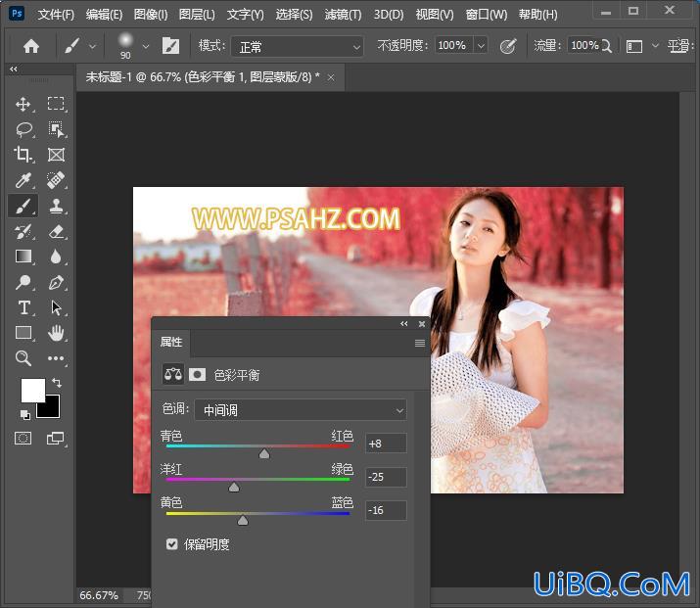700x608 pixels.
Task: Select the Rectangular Marquee tool
Action: tap(56, 104)
